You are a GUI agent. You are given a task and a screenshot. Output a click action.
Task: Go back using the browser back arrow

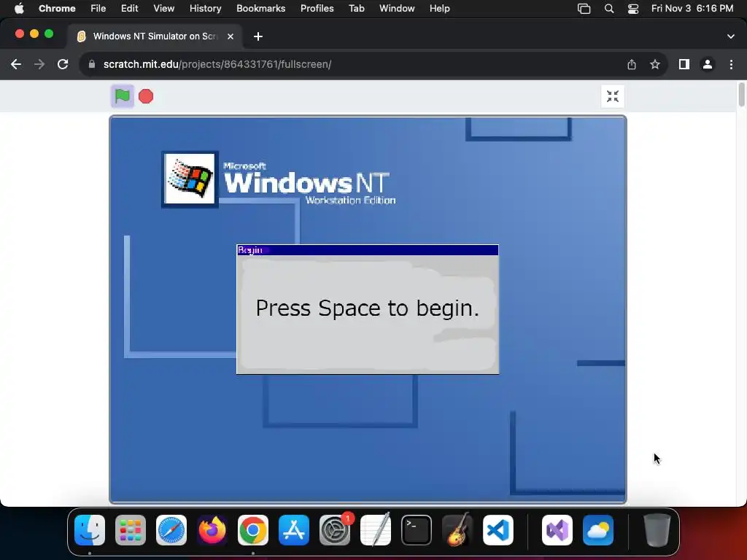coord(16,64)
